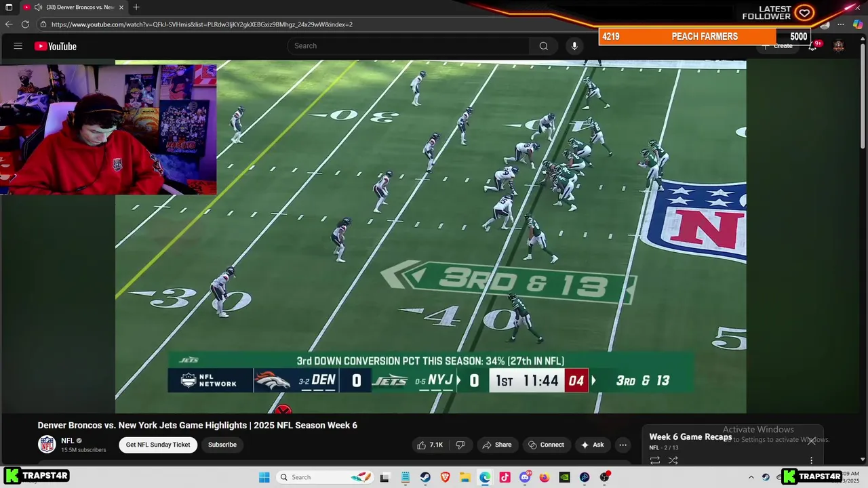
Task: Open YouTube notifications bell
Action: pyautogui.click(x=813, y=46)
